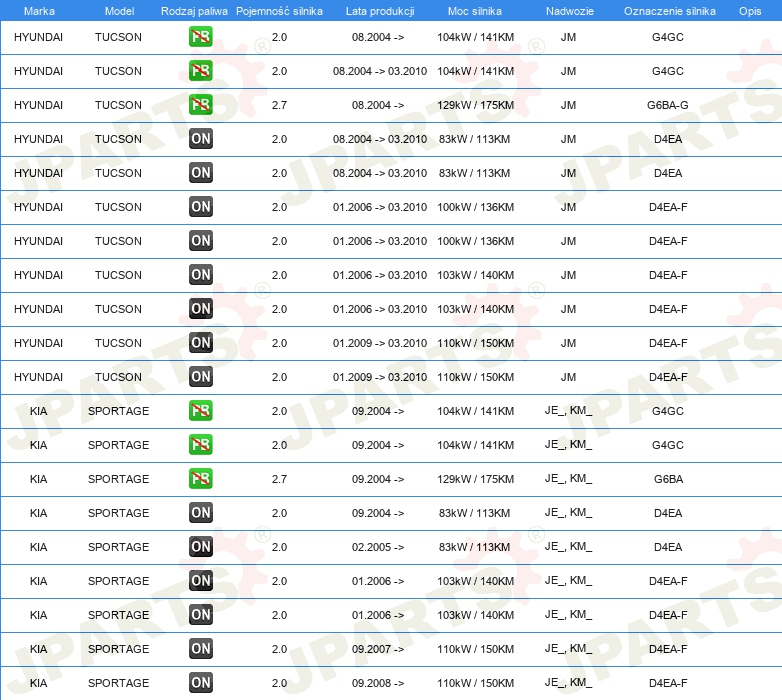Click the 2.7 capacity in the Hyundai Tucson row
The width and height of the screenshot is (782, 700).
279,105
